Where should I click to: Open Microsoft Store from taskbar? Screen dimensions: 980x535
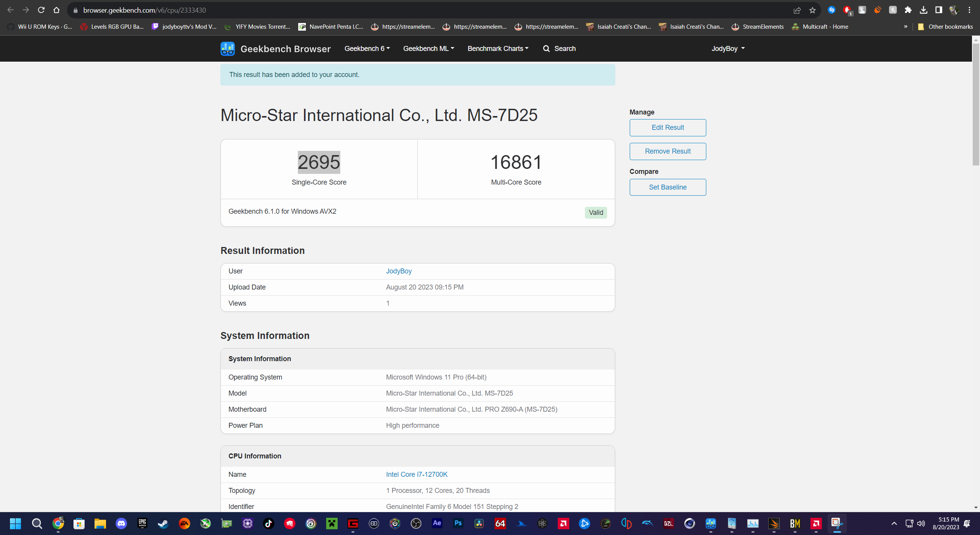[x=79, y=523]
